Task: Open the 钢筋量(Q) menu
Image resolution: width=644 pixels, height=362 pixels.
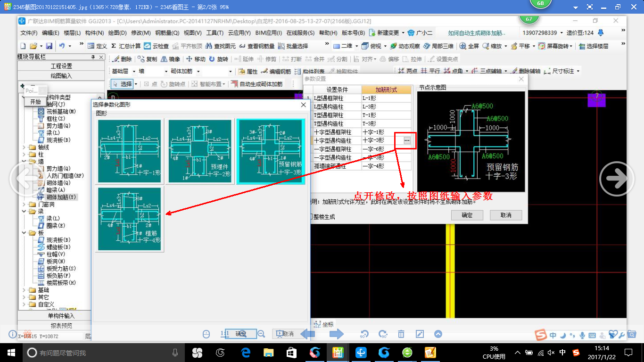Action: [x=167, y=33]
